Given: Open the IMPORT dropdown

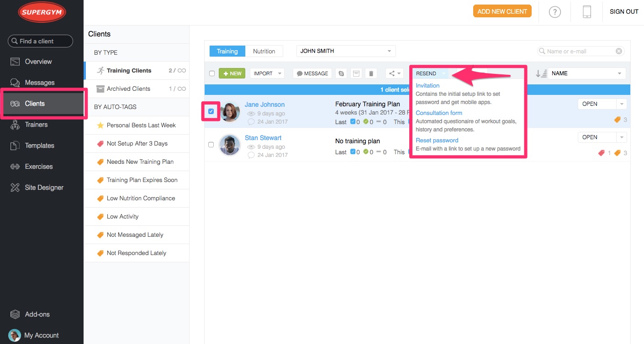Looking at the screenshot, I should (x=267, y=73).
